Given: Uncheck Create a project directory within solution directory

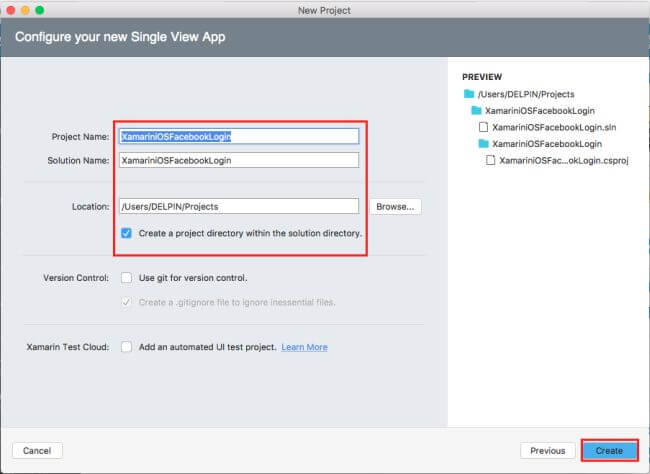Looking at the screenshot, I should 126,233.
